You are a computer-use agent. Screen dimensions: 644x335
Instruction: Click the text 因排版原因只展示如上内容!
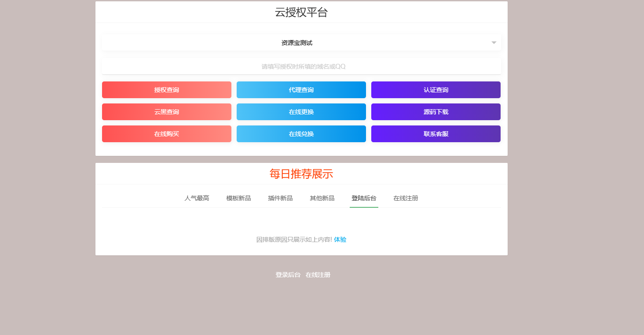tap(294, 239)
